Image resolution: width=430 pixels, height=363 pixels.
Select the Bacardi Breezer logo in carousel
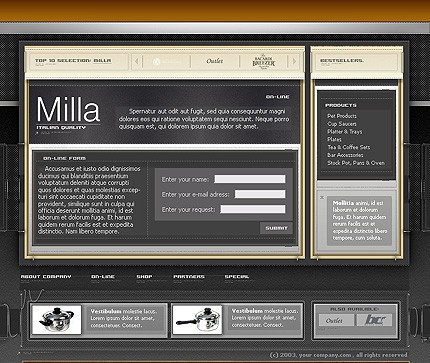pos(264,61)
